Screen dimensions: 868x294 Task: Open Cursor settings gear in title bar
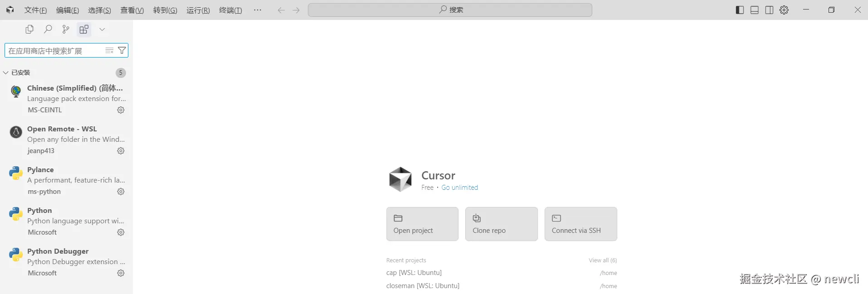point(784,10)
